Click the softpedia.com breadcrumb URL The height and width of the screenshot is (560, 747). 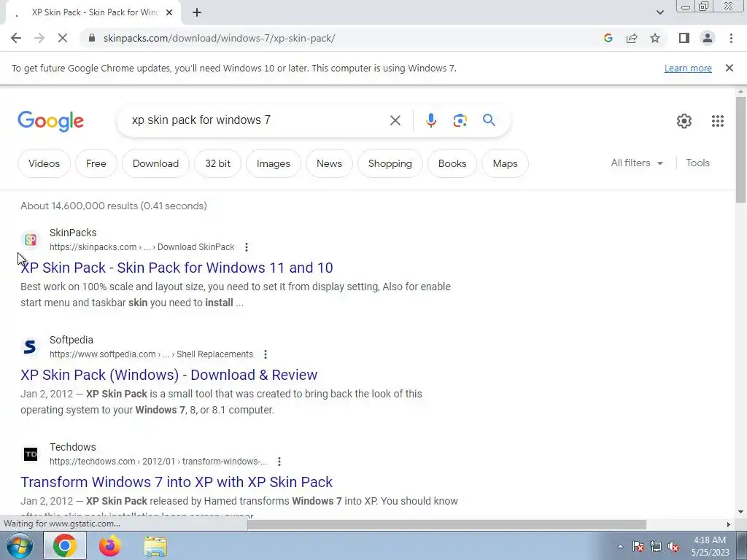click(152, 354)
